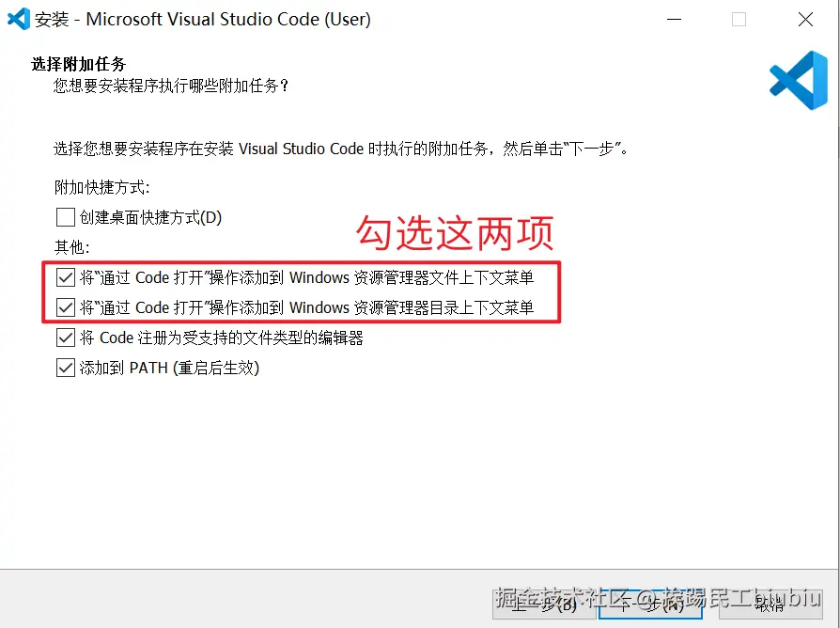Cancel setup with the 取消 button

[x=770, y=604]
